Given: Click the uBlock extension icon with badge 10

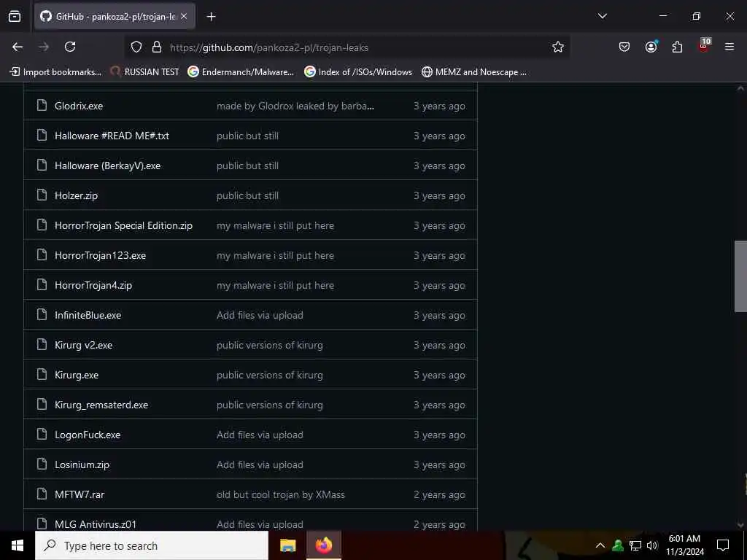Looking at the screenshot, I should (704, 46).
